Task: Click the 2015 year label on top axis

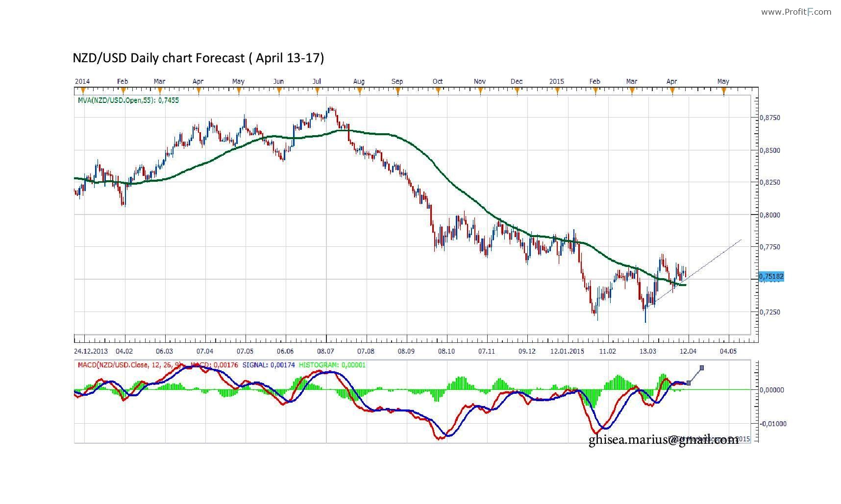Action: pyautogui.click(x=557, y=81)
